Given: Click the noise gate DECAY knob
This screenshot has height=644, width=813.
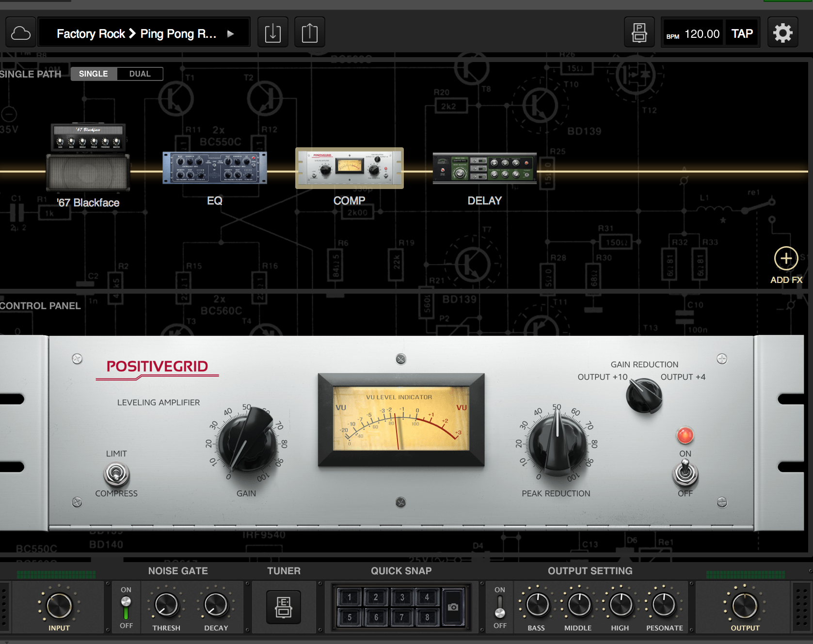Looking at the screenshot, I should point(216,605).
